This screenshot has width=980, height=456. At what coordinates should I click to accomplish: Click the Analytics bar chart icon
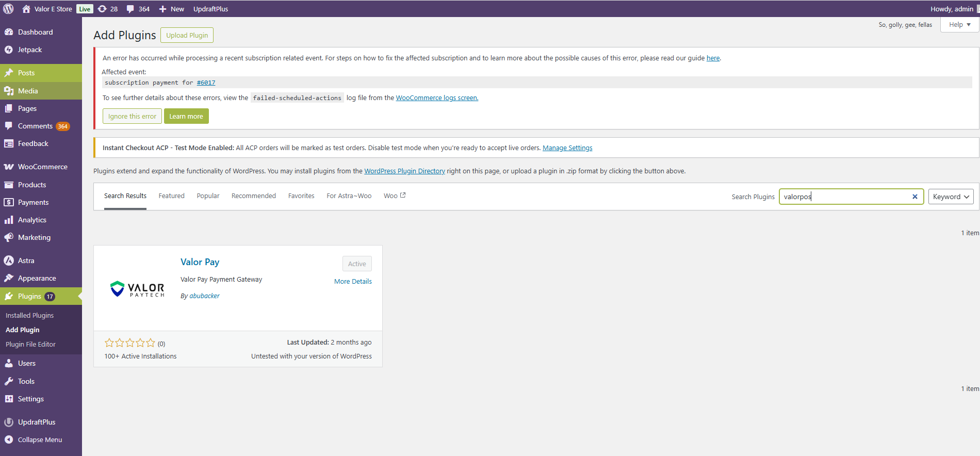point(9,220)
